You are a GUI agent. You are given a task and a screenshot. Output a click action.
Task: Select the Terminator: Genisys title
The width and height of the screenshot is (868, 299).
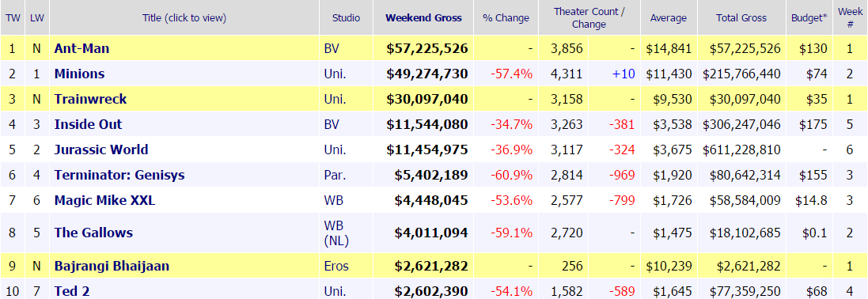click(x=119, y=176)
